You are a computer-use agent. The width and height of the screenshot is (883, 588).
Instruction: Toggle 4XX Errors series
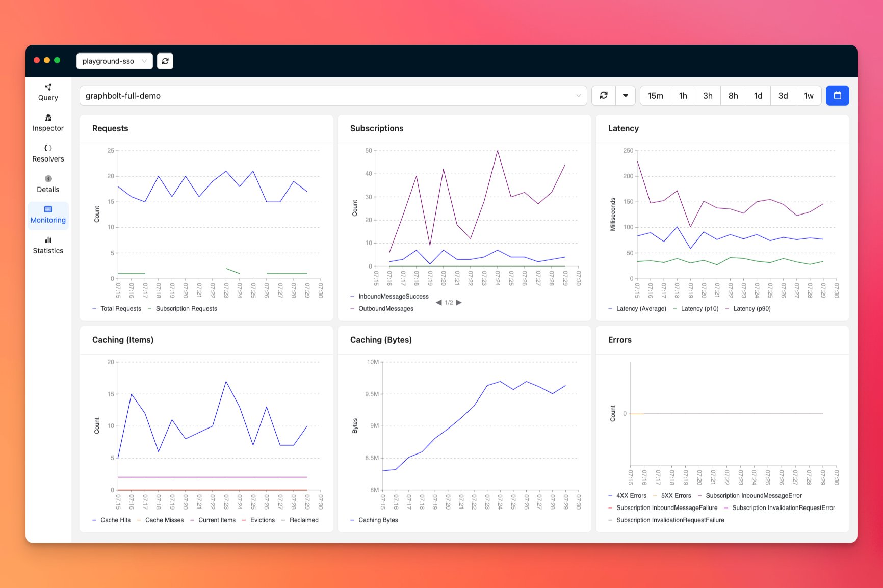pyautogui.click(x=627, y=496)
